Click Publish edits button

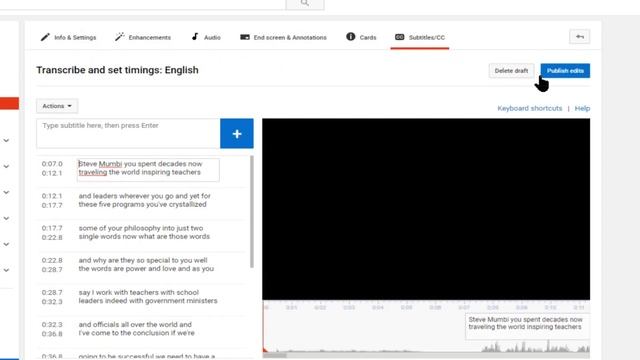565,71
